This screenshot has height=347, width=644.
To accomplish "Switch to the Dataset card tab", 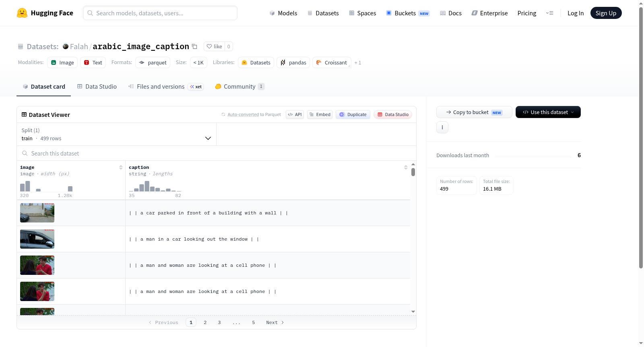I will (x=43, y=86).
